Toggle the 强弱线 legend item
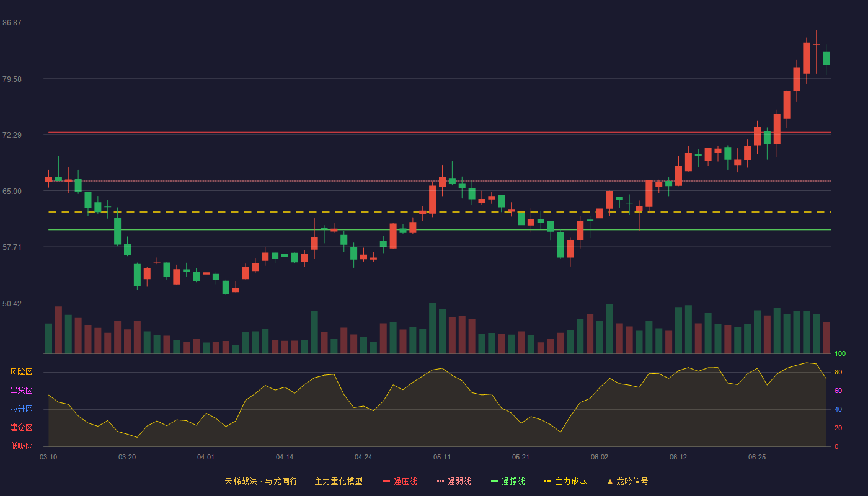 [454, 481]
